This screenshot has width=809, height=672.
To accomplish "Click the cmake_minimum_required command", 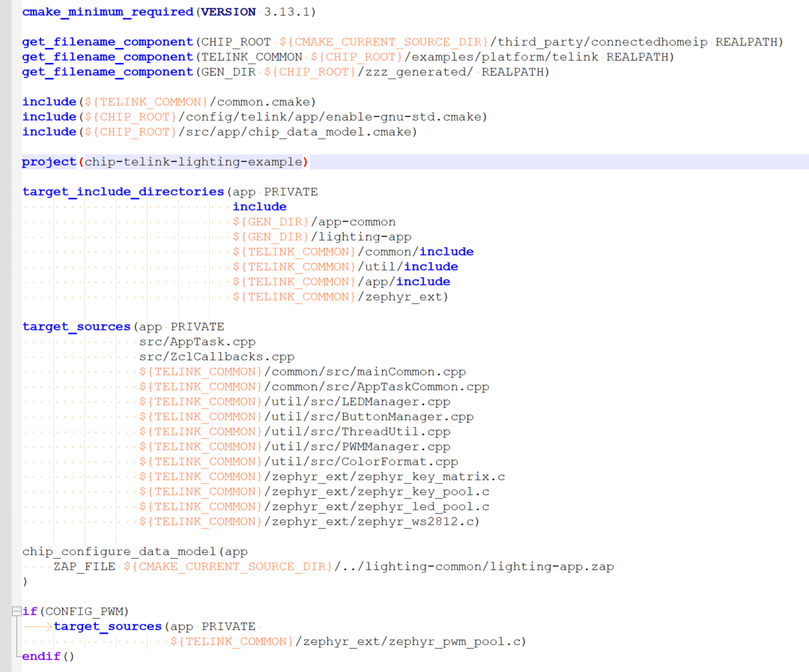I will [107, 12].
